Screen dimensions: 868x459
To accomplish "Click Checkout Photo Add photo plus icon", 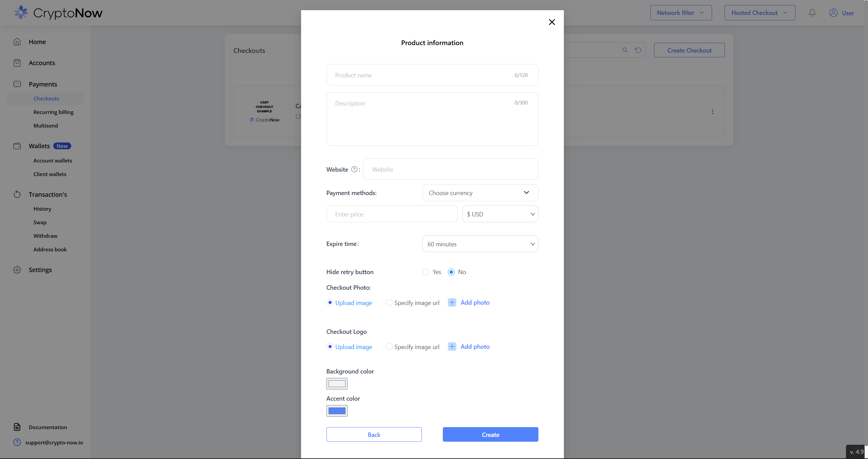I will (452, 302).
